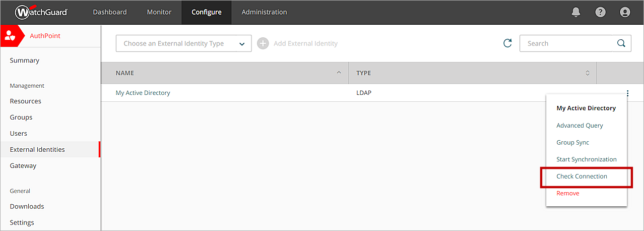Switch to the Dashboard tab

click(110, 12)
